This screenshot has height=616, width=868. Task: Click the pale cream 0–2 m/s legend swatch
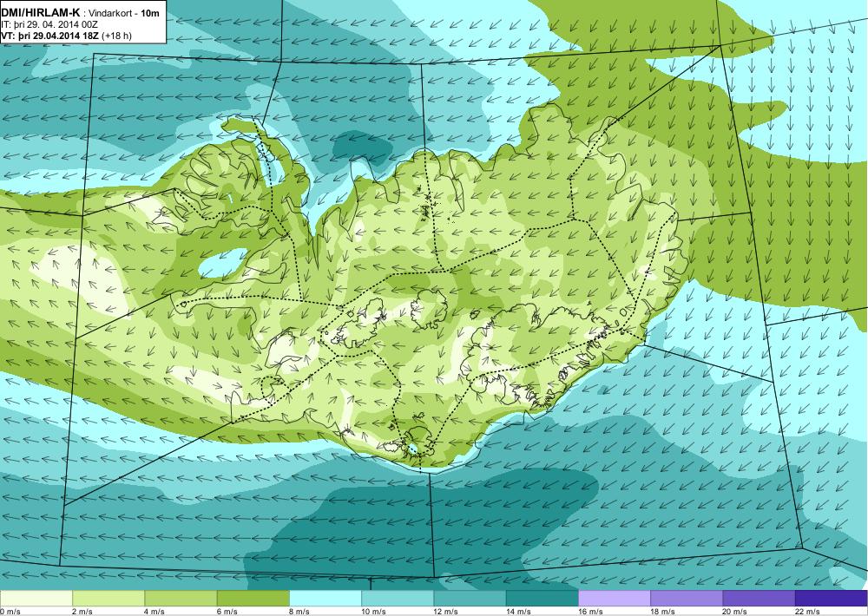pyautogui.click(x=36, y=599)
